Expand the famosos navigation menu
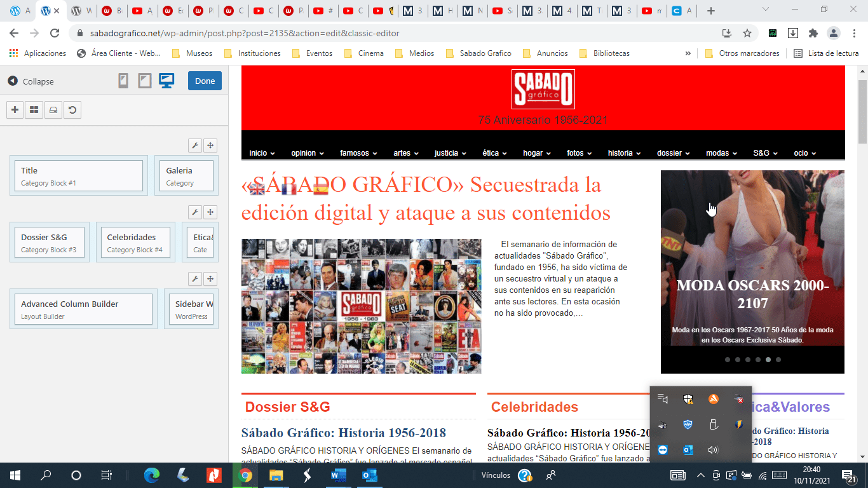This screenshot has height=488, width=868. 358,153
